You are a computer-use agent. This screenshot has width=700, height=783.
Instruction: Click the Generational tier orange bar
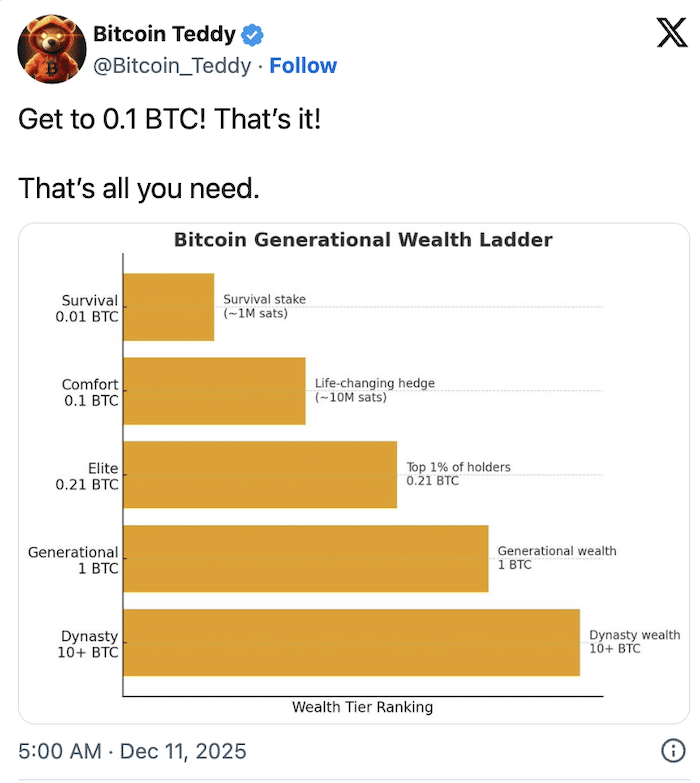tap(306, 559)
